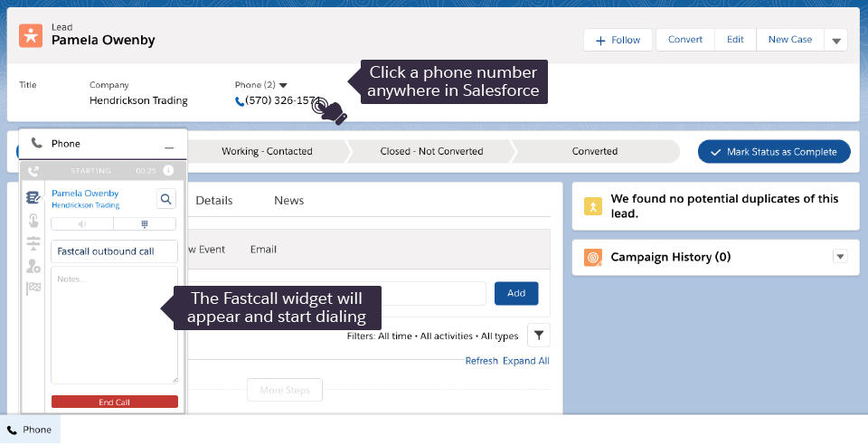Click the activity filter funnel icon

[x=538, y=336]
